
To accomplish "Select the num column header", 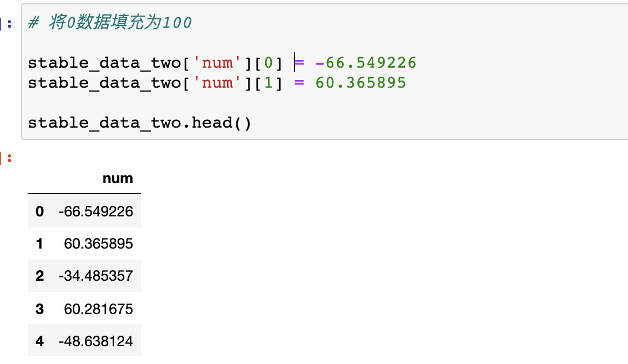I will [118, 179].
